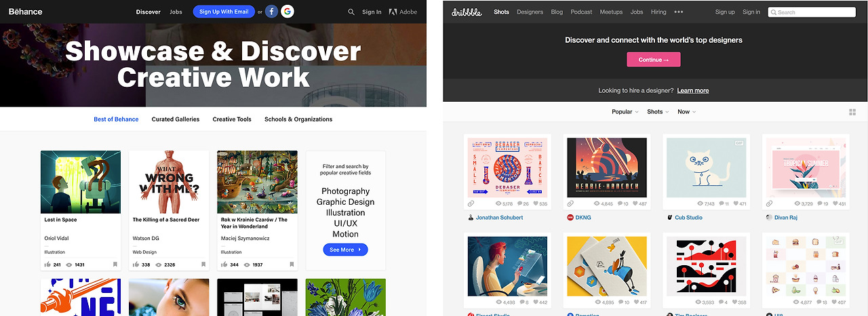The height and width of the screenshot is (316, 868).
Task: Open the Podcast item in the Dribbble nav
Action: [x=581, y=12]
